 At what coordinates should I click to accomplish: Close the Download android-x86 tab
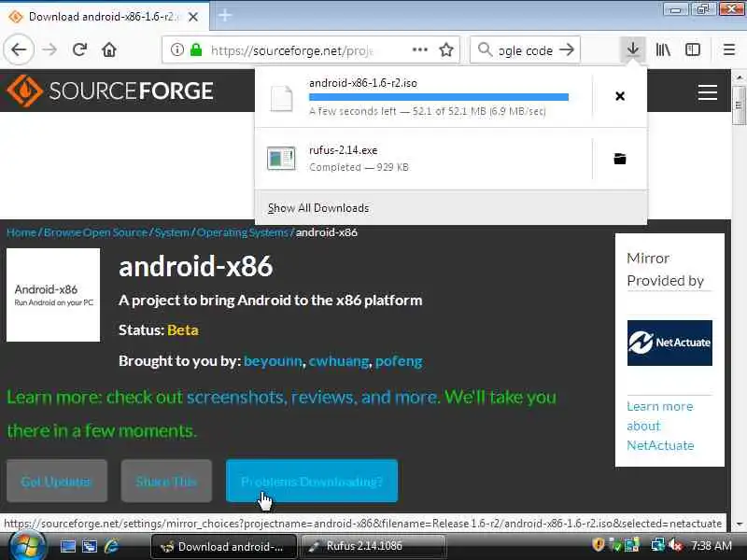click(x=193, y=17)
